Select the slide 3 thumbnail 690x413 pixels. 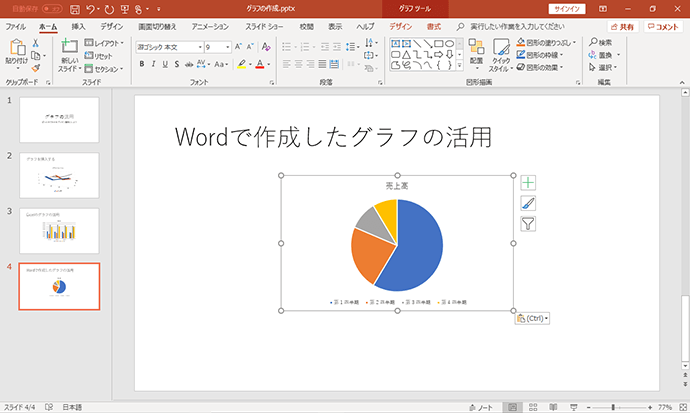(59, 230)
